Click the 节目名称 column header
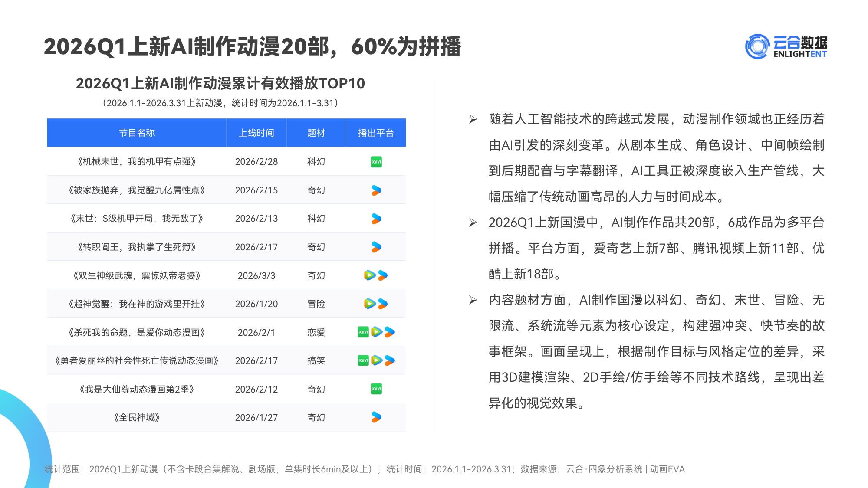868x488 pixels. click(137, 133)
